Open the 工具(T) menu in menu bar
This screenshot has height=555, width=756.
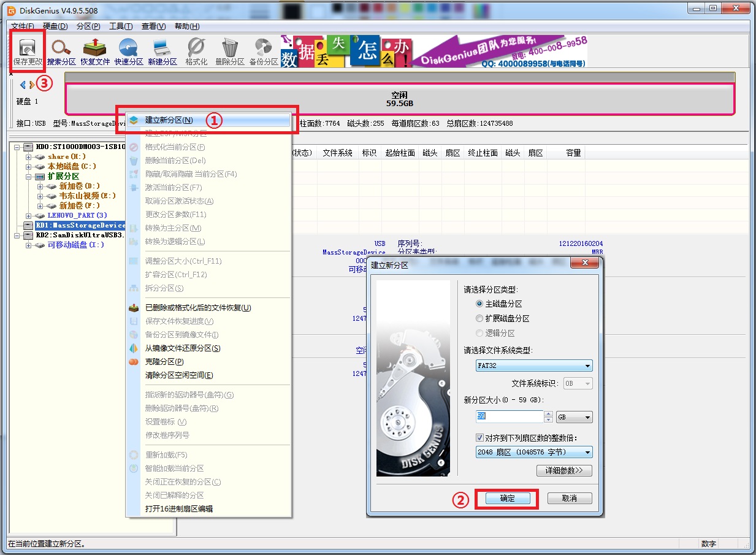[x=121, y=26]
